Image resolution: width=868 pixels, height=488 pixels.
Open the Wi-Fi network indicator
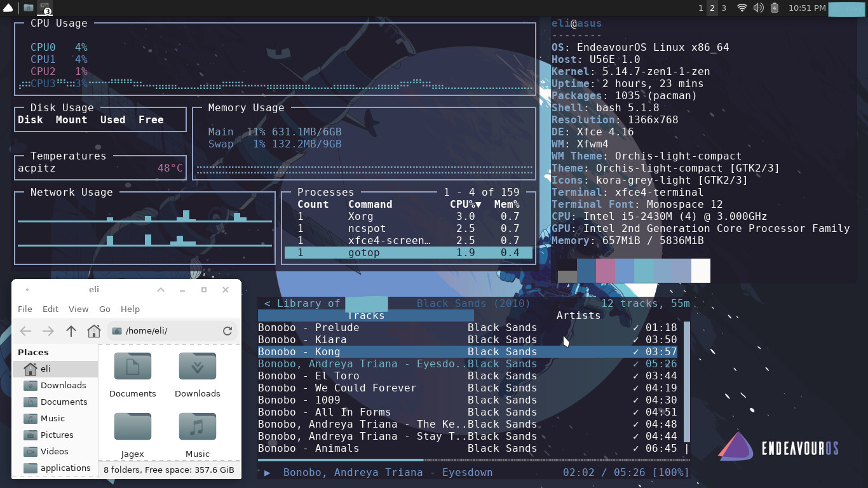tap(742, 8)
